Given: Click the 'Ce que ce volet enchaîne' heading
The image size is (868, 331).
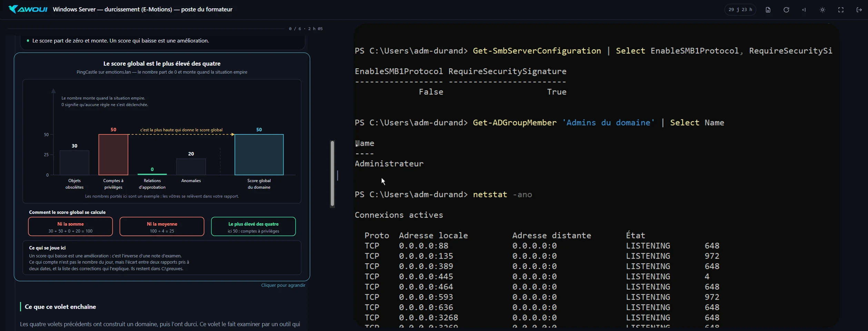Looking at the screenshot, I should pyautogui.click(x=60, y=307).
